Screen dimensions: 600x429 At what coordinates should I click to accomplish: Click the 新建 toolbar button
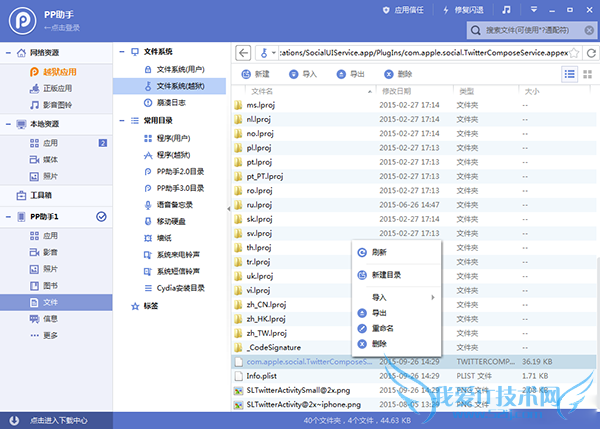(x=256, y=74)
